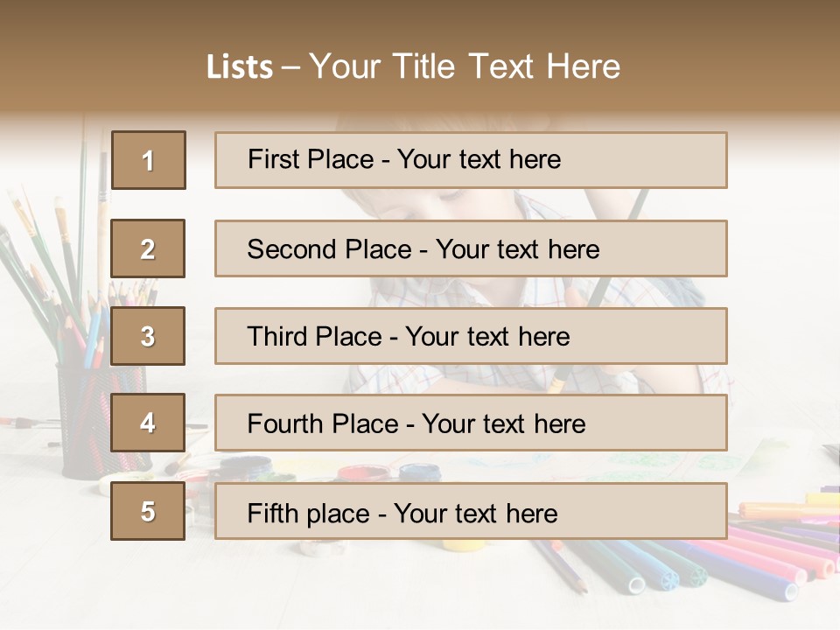Click the Fourth Place text bar
The image size is (840, 630).
click(471, 423)
